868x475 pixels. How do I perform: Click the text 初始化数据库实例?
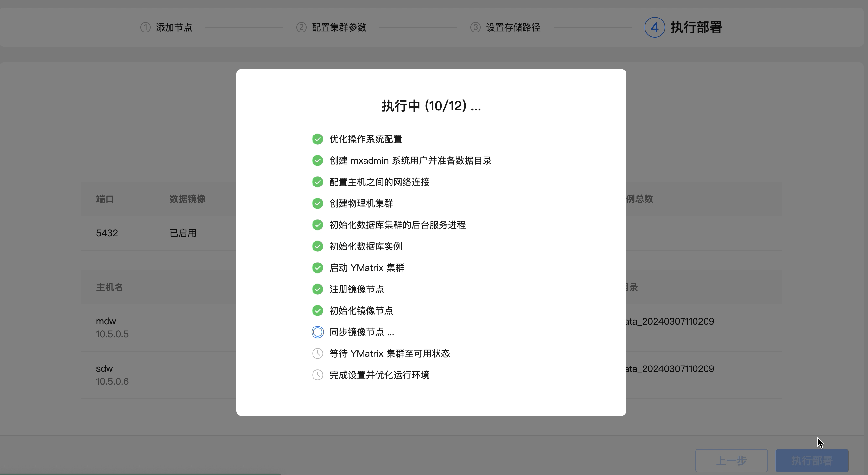click(366, 246)
